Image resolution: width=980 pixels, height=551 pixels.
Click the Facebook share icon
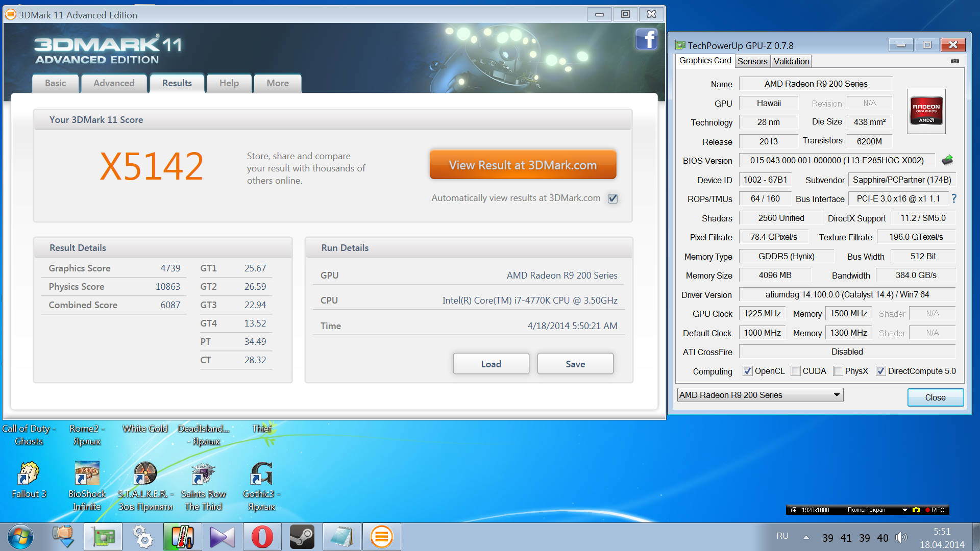[x=646, y=39]
